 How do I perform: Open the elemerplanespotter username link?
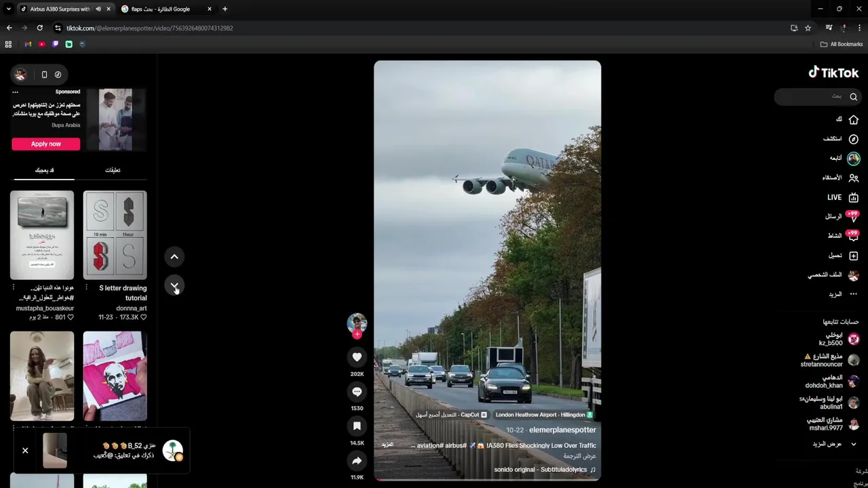[562, 430]
